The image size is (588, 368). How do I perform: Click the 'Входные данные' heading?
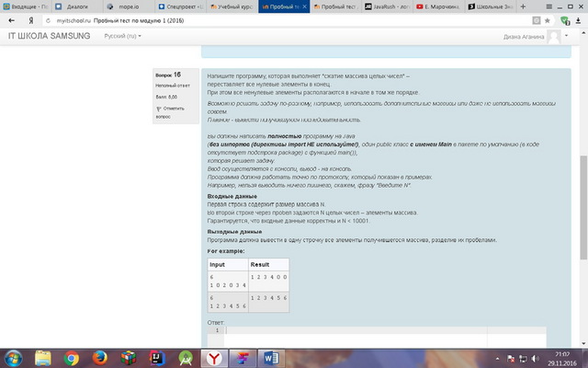[232, 196]
